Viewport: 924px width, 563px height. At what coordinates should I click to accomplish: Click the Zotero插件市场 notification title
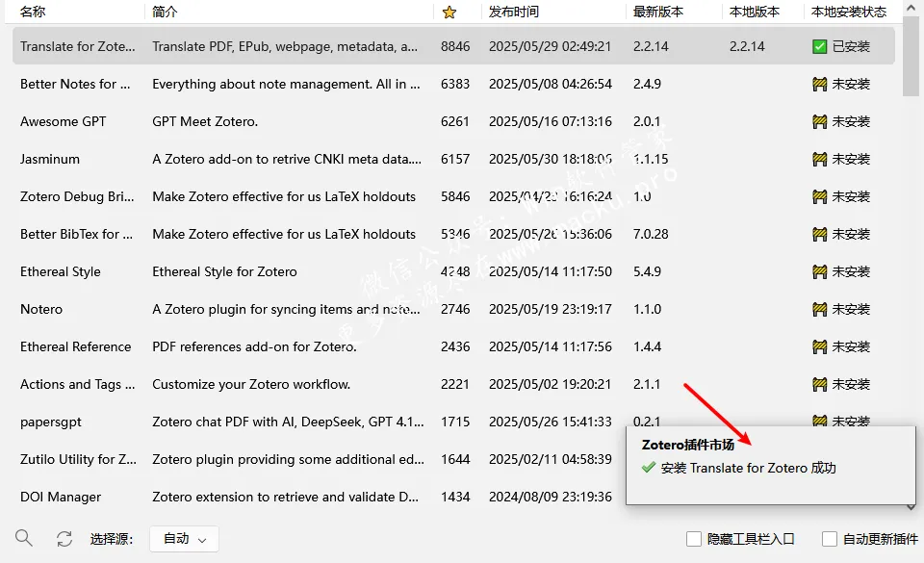pyautogui.click(x=688, y=445)
